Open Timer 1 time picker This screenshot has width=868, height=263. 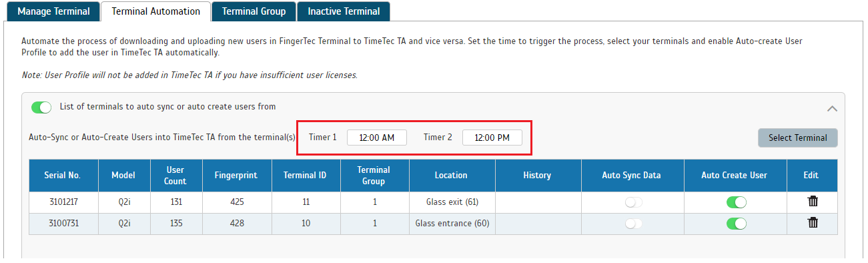point(377,138)
